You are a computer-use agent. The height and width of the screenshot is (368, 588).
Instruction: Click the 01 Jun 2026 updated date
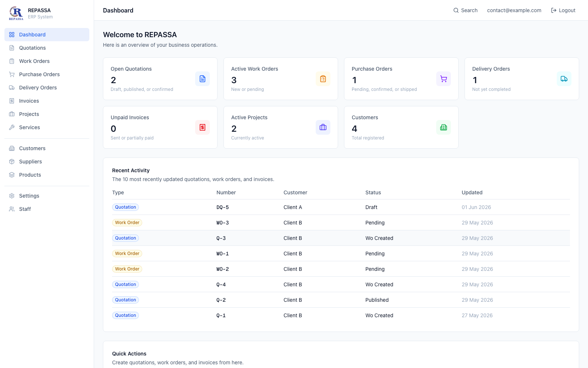(476, 207)
